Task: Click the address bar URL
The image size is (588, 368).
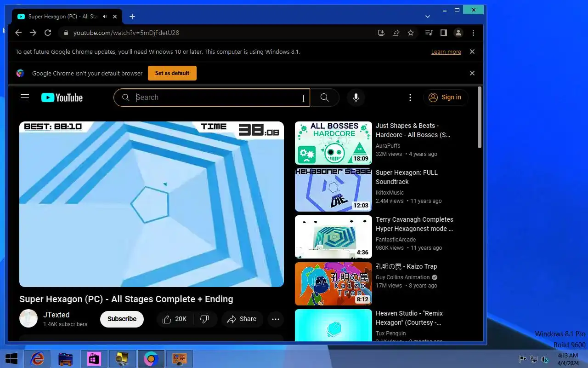Action: pos(126,33)
